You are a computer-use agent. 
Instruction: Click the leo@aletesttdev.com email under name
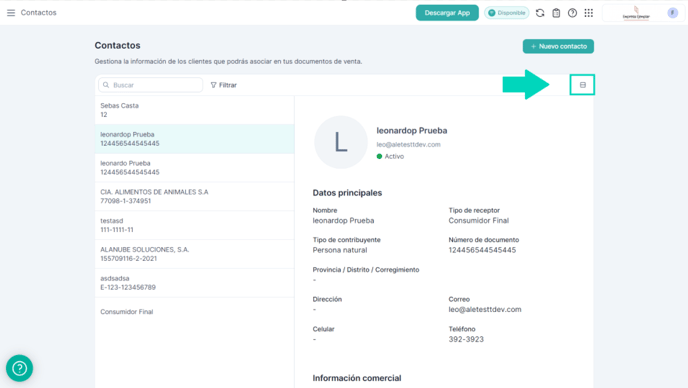tap(408, 144)
